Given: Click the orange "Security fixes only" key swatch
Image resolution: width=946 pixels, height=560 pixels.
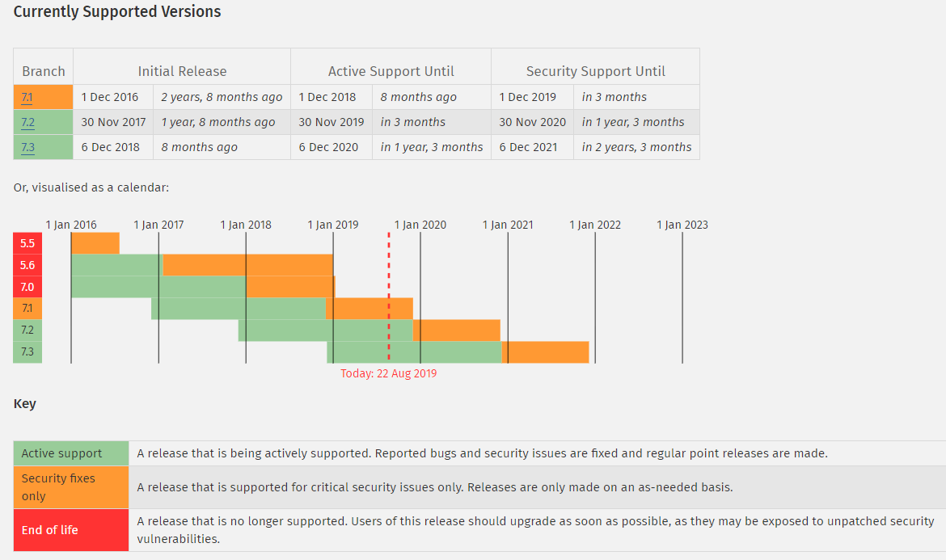Looking at the screenshot, I should point(71,487).
